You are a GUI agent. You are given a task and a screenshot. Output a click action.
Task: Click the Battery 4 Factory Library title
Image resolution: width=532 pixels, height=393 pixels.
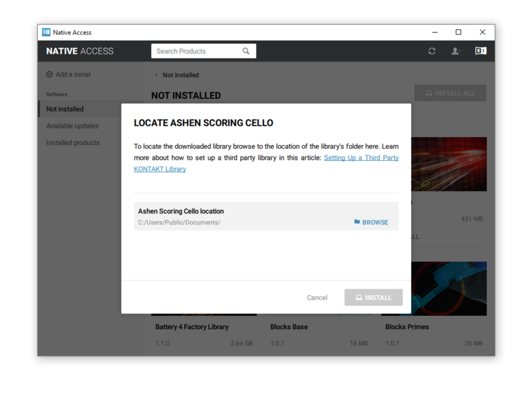click(x=192, y=327)
